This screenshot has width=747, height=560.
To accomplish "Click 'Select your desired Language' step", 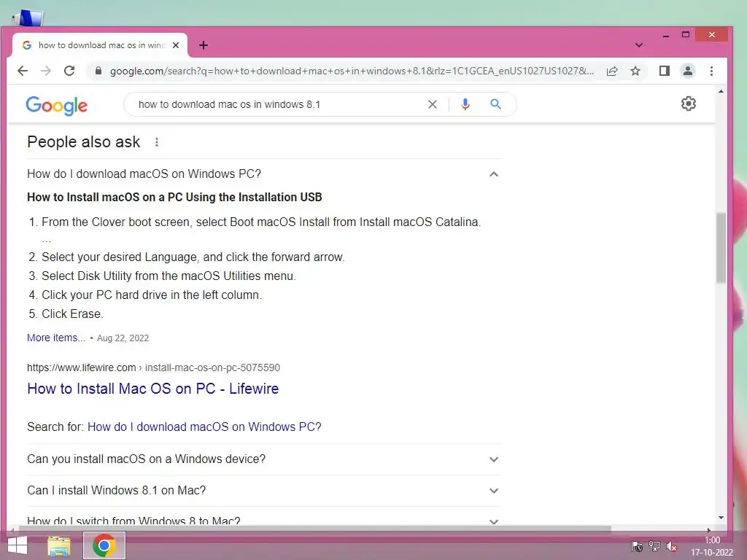I will point(193,257).
